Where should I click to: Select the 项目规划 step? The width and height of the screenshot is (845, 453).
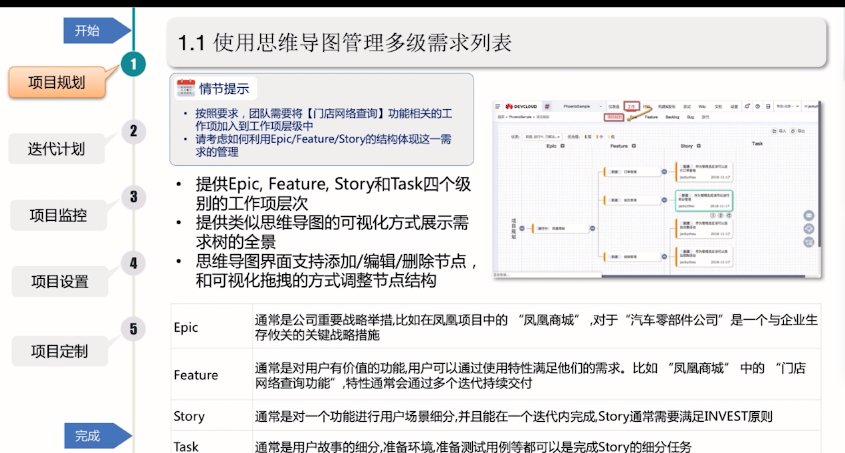(57, 82)
